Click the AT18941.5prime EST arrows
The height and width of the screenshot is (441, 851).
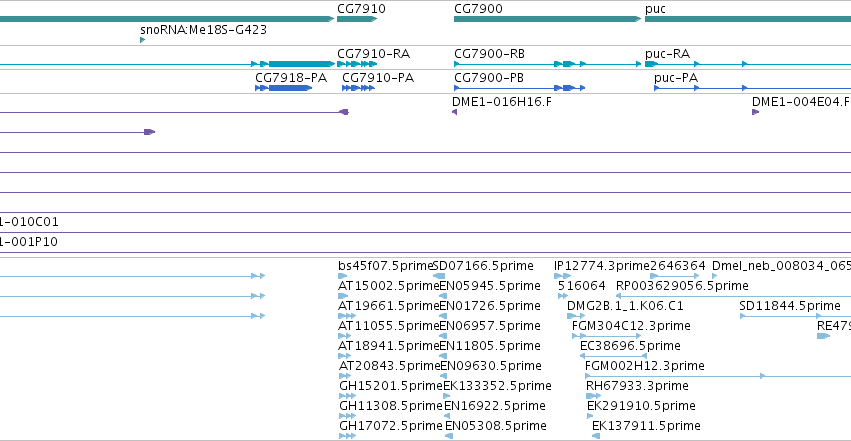click(x=345, y=356)
